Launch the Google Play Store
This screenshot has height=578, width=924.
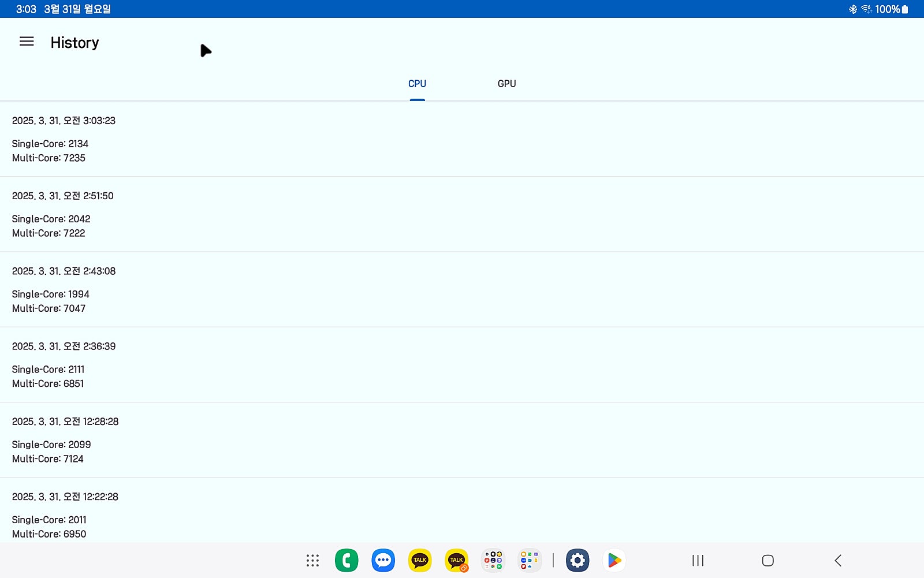pyautogui.click(x=614, y=560)
